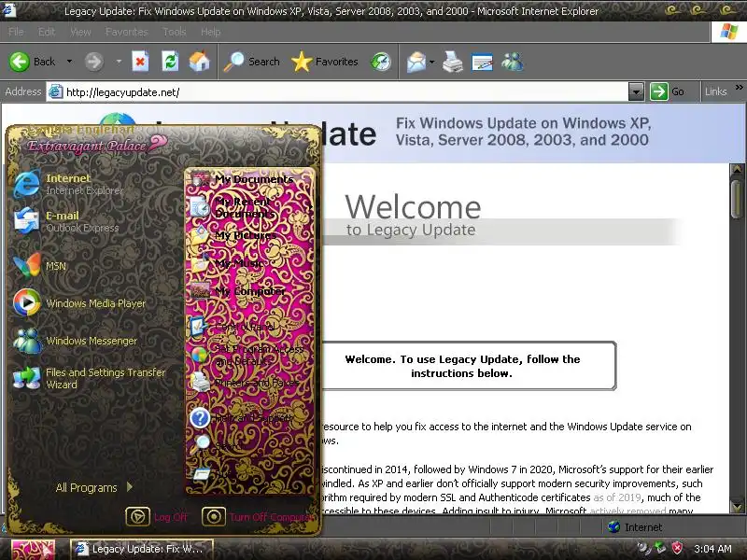This screenshot has height=560, width=747.
Task: Click the grey Forward arrow button
Action: [x=94, y=62]
